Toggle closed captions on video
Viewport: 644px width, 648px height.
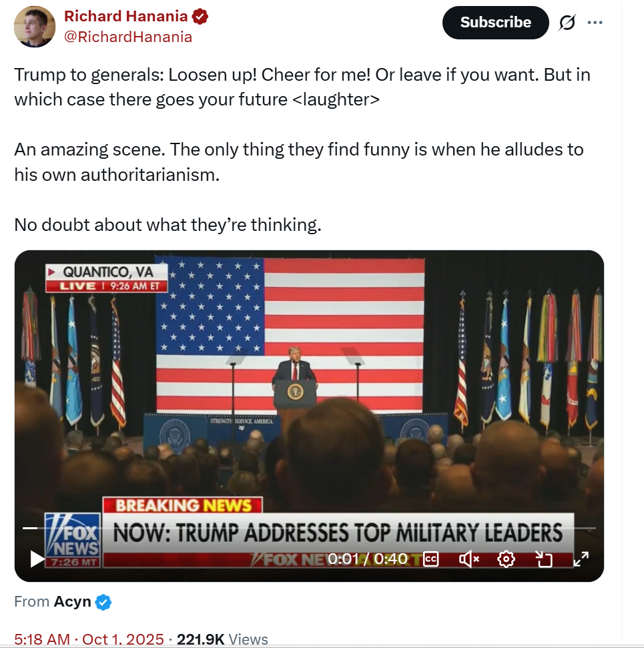(x=431, y=559)
